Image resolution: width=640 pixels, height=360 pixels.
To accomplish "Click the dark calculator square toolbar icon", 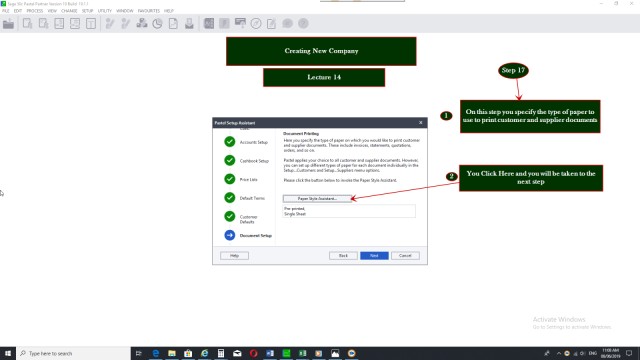I will pyautogui.click(x=209, y=24).
